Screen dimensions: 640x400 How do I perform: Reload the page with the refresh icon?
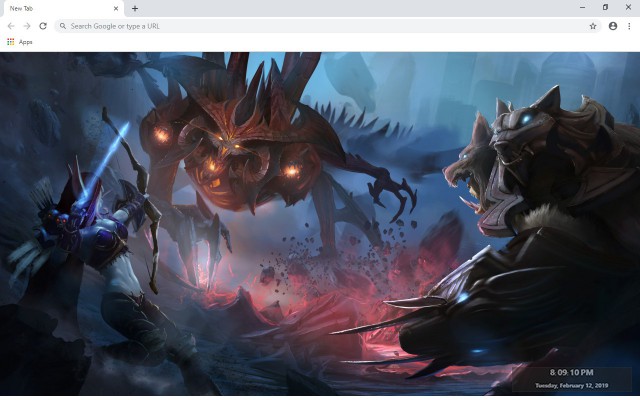tap(43, 26)
